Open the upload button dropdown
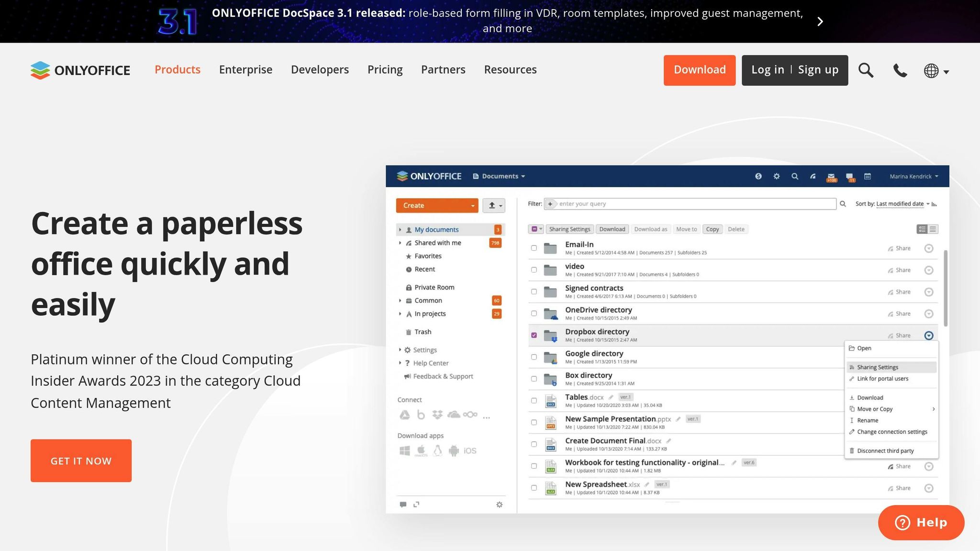The height and width of the screenshot is (551, 980). (x=494, y=205)
